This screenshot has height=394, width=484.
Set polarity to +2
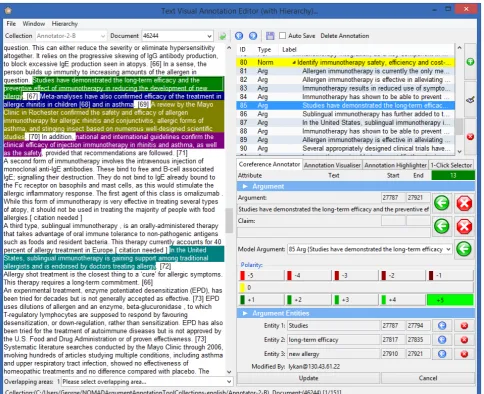click(x=308, y=300)
